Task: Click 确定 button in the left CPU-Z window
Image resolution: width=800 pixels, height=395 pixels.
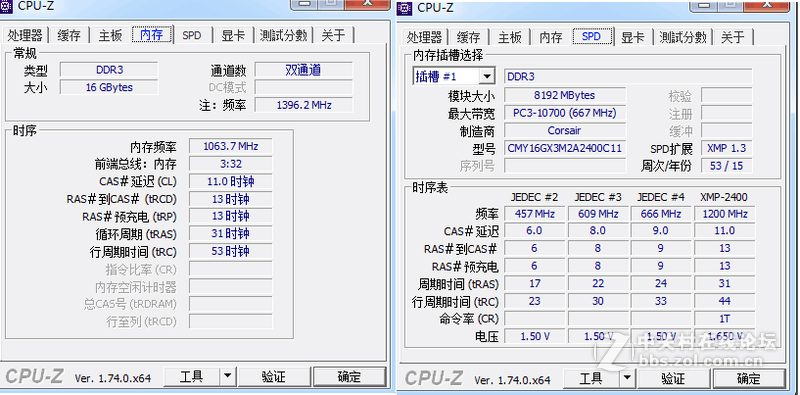Action: coord(349,377)
